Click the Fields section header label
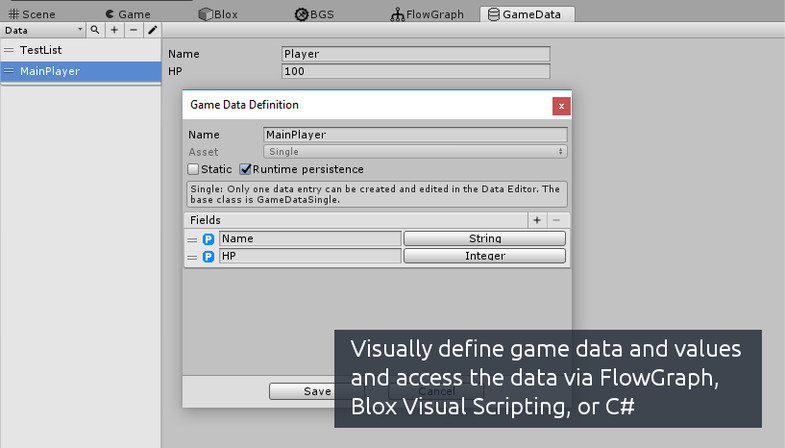This screenshot has width=785, height=448. tap(205, 220)
